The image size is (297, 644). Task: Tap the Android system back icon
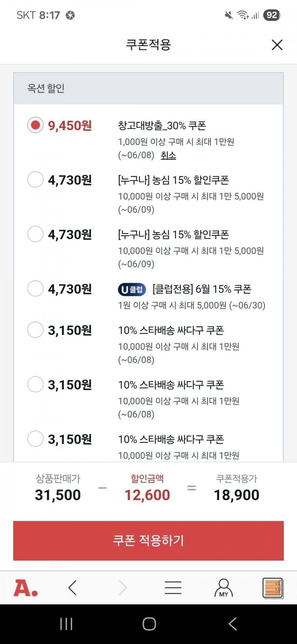tap(233, 624)
